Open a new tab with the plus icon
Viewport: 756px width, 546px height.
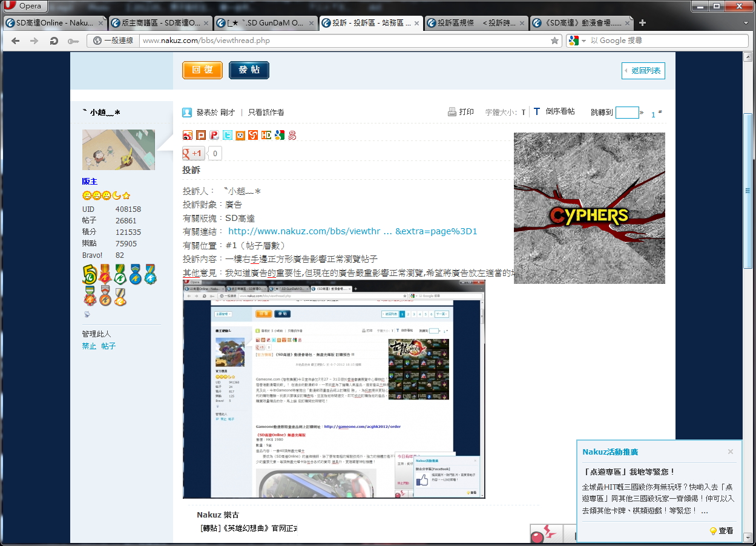tap(643, 23)
